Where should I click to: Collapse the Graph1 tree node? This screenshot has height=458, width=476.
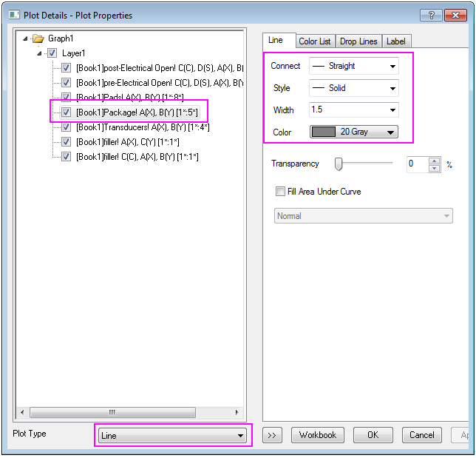(27, 38)
